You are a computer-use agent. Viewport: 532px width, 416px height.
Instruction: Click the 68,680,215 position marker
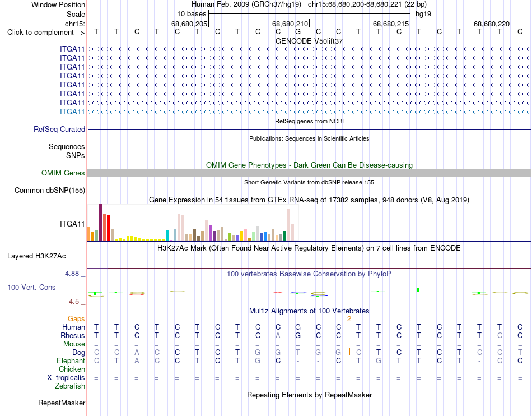click(x=391, y=24)
